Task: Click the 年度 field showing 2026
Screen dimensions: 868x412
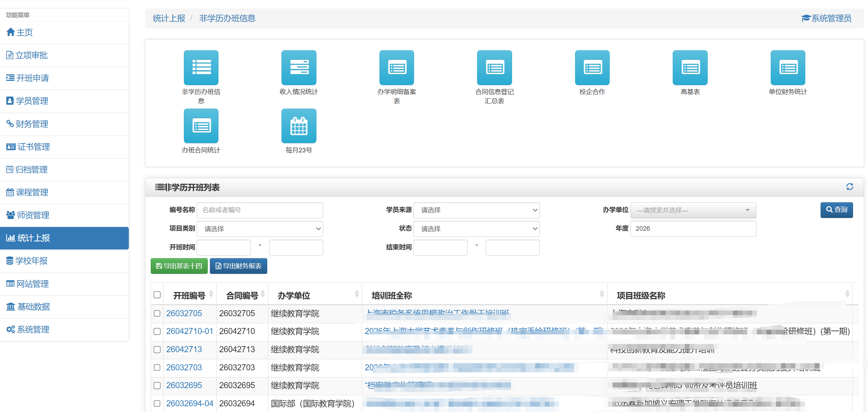Action: point(693,229)
